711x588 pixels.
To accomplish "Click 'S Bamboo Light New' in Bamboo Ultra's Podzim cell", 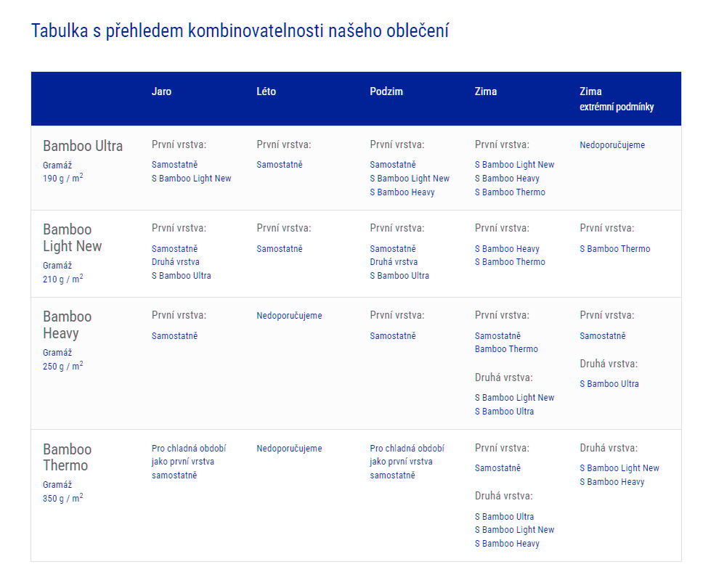I will [410, 178].
